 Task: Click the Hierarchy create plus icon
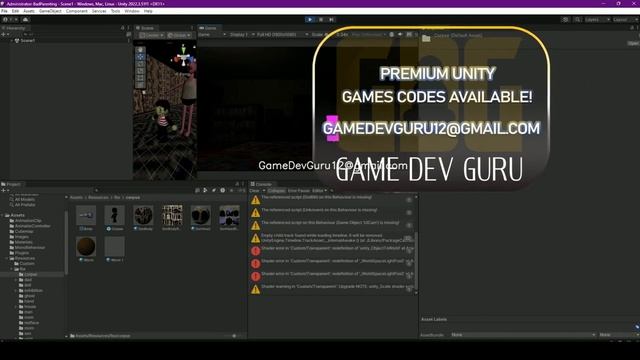(x=3, y=34)
